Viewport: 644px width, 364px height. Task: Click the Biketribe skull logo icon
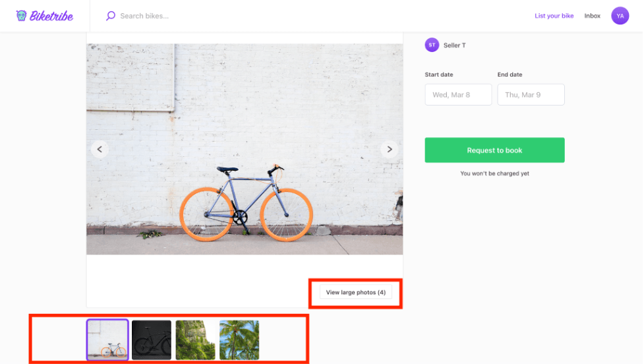point(22,16)
